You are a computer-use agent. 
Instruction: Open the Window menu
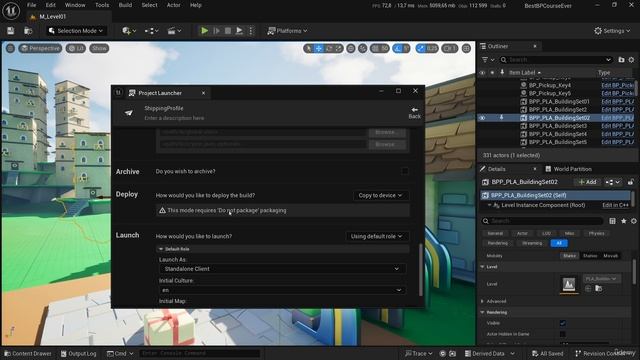(75, 5)
